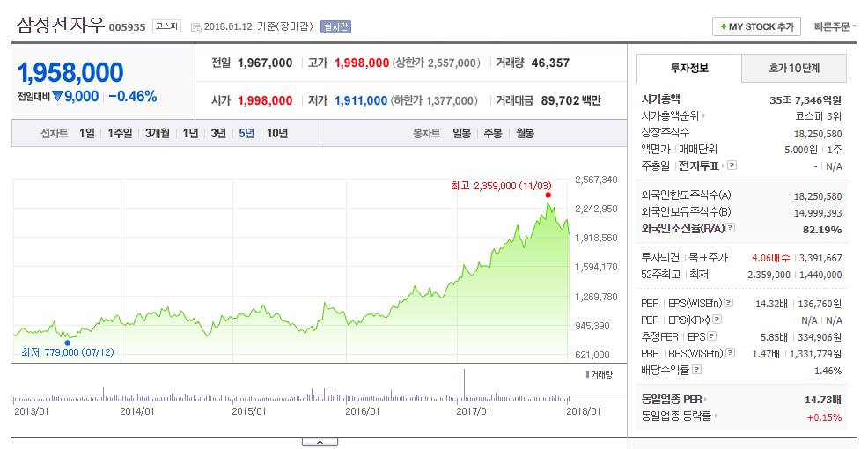
Task: Click the 목표주가 value 3,391,667
Action: [820, 258]
